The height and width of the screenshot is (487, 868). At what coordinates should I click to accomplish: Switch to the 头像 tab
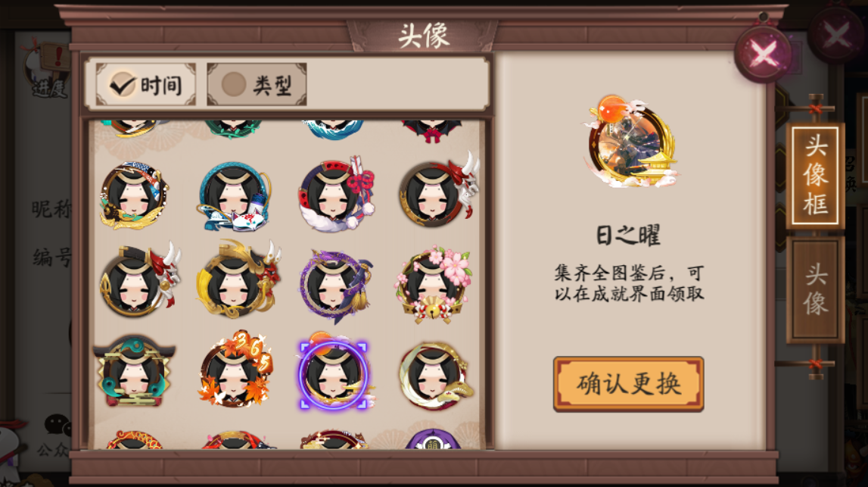point(815,289)
